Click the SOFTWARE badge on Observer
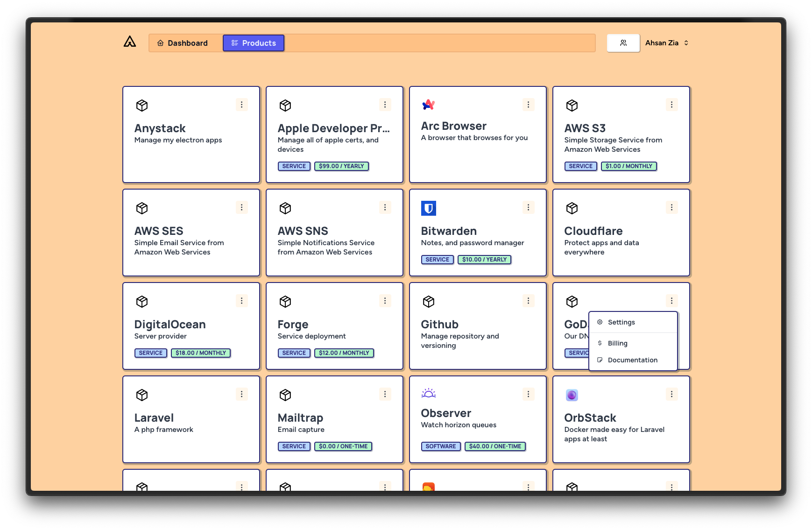Image resolution: width=812 pixels, height=530 pixels. [441, 446]
